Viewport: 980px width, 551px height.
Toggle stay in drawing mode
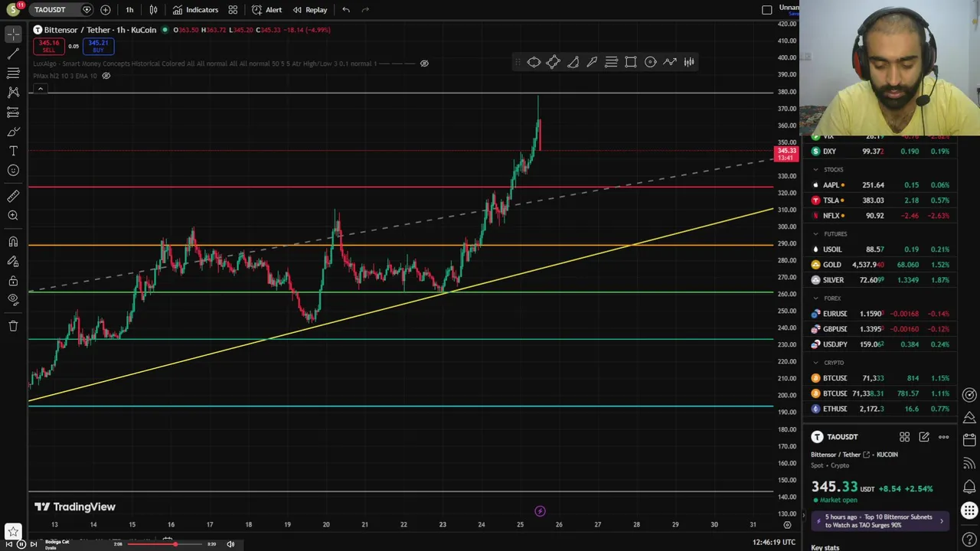13,261
